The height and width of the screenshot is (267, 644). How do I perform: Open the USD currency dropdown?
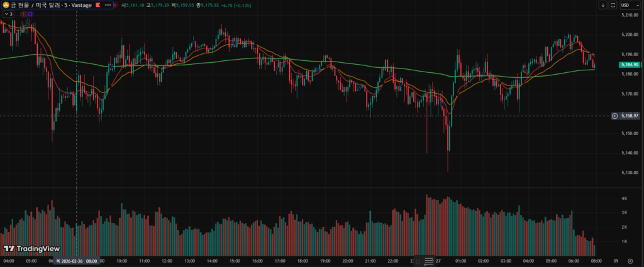(628, 5)
